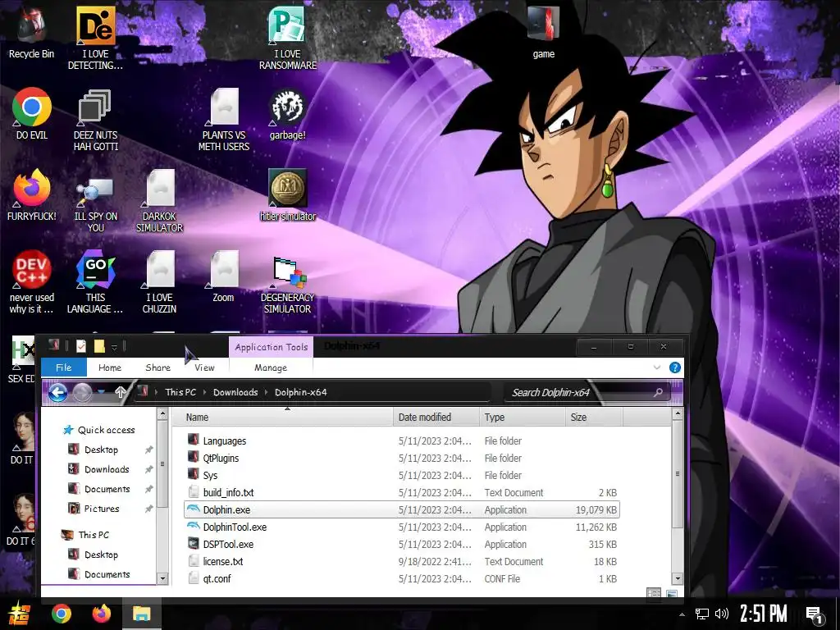Select the DolphinTool.exe file

click(x=235, y=527)
